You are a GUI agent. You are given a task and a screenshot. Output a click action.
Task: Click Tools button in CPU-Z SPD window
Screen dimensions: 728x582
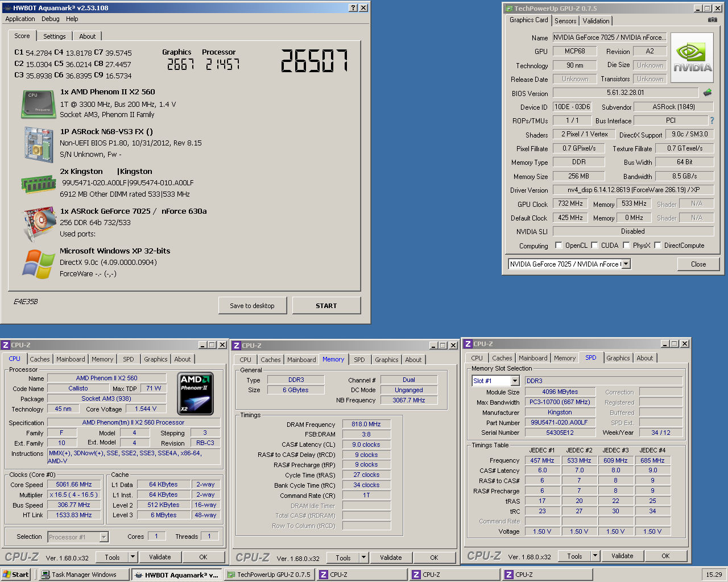[574, 556]
